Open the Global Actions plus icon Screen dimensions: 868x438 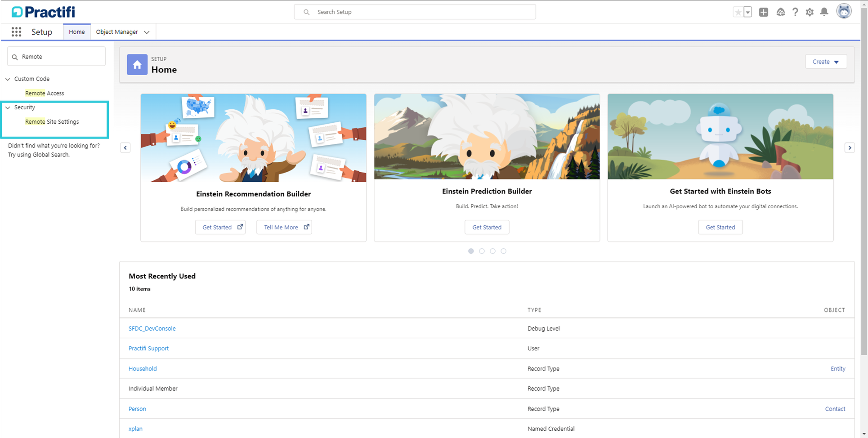click(x=764, y=12)
